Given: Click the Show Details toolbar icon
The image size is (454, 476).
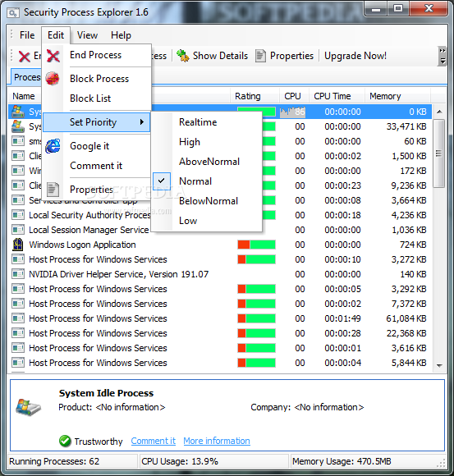Looking at the screenshot, I should pos(183,56).
